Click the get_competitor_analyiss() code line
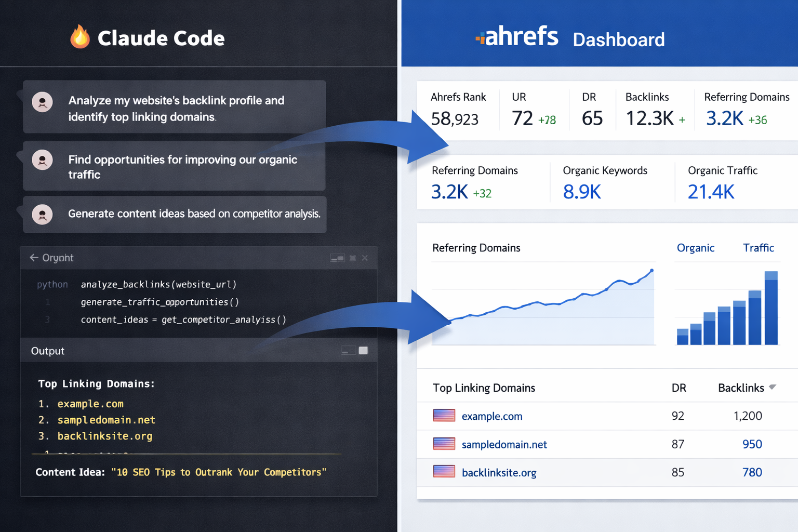This screenshot has height=532, width=798. (x=183, y=320)
